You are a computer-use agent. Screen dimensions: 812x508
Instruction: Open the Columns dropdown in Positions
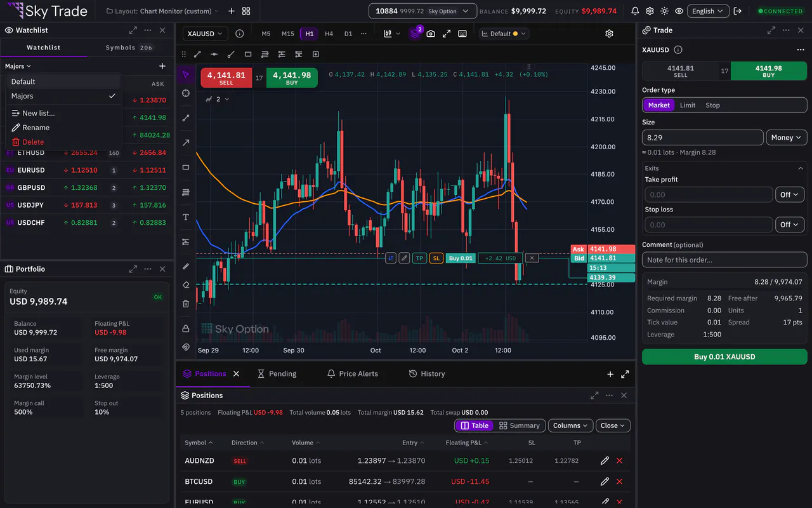(571, 425)
